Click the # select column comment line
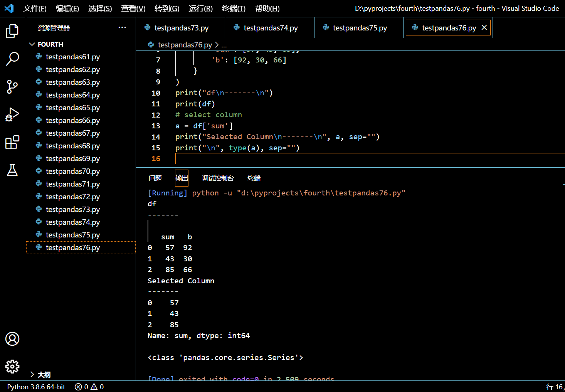This screenshot has height=392, width=565. coord(209,115)
